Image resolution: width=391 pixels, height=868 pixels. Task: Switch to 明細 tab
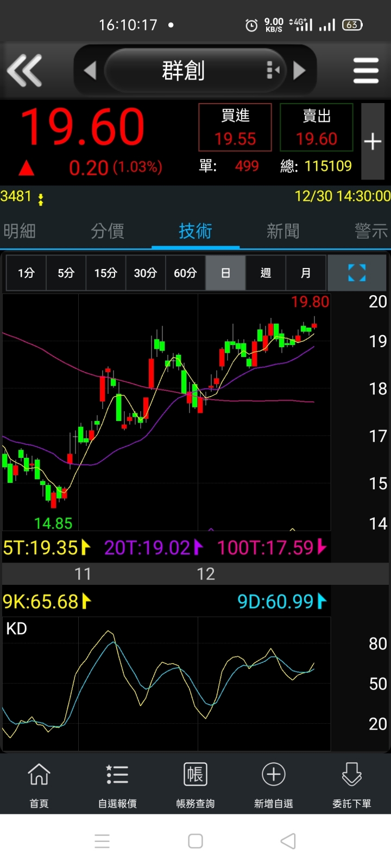pos(20,231)
